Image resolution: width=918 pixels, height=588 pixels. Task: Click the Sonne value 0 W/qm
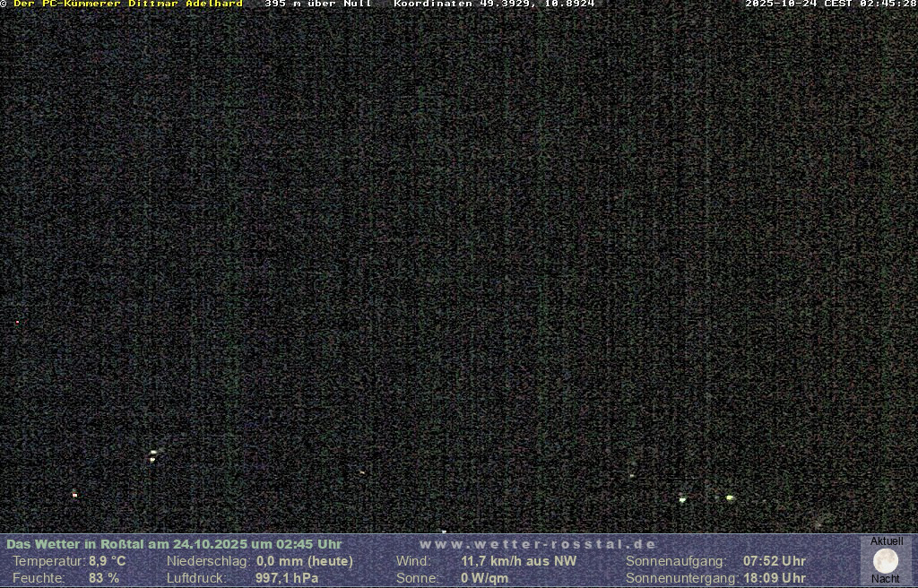pyautogui.click(x=484, y=578)
